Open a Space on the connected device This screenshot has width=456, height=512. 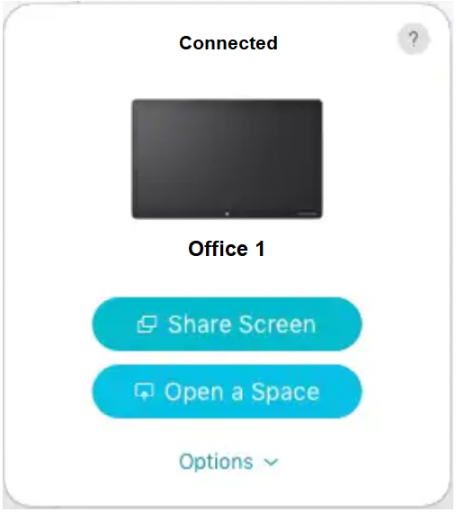click(227, 391)
